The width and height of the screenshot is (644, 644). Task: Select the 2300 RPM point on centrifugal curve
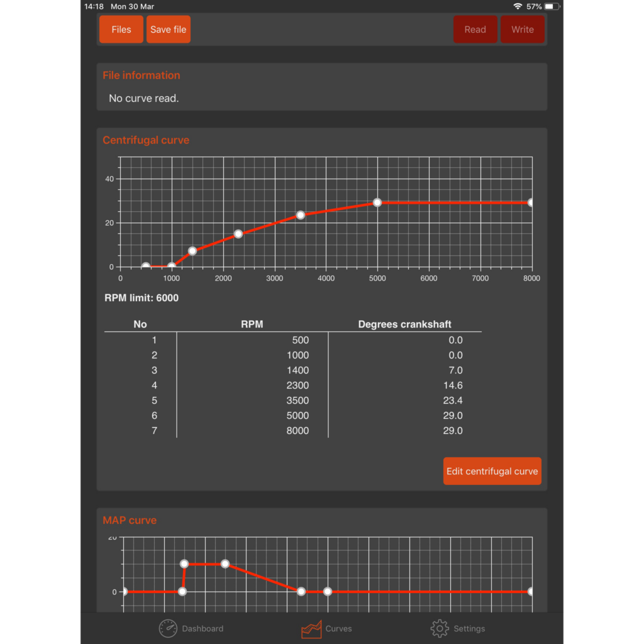pos(238,234)
